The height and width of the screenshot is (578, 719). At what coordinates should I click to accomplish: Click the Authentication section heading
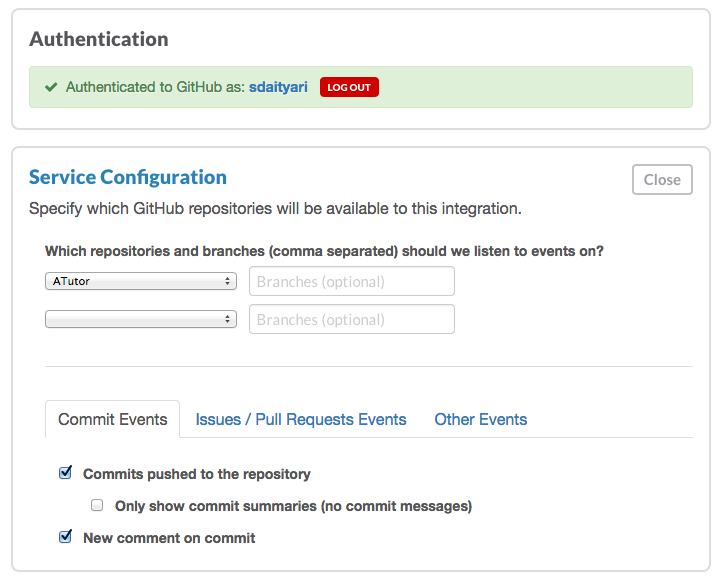pos(99,39)
